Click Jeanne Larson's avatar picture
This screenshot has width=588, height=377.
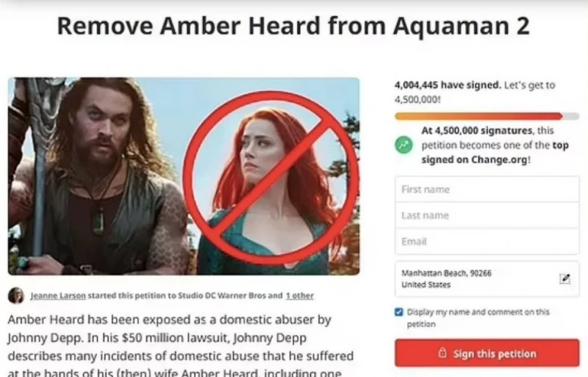pos(16,295)
